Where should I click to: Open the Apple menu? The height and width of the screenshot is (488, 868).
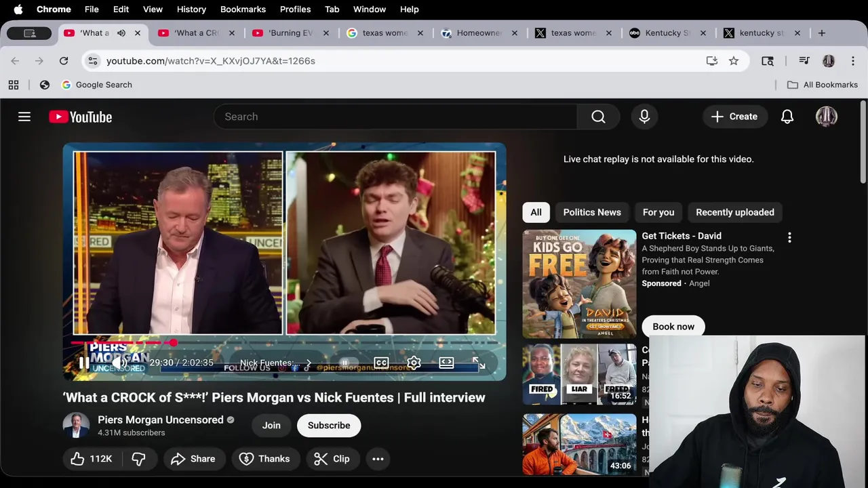pos(18,9)
